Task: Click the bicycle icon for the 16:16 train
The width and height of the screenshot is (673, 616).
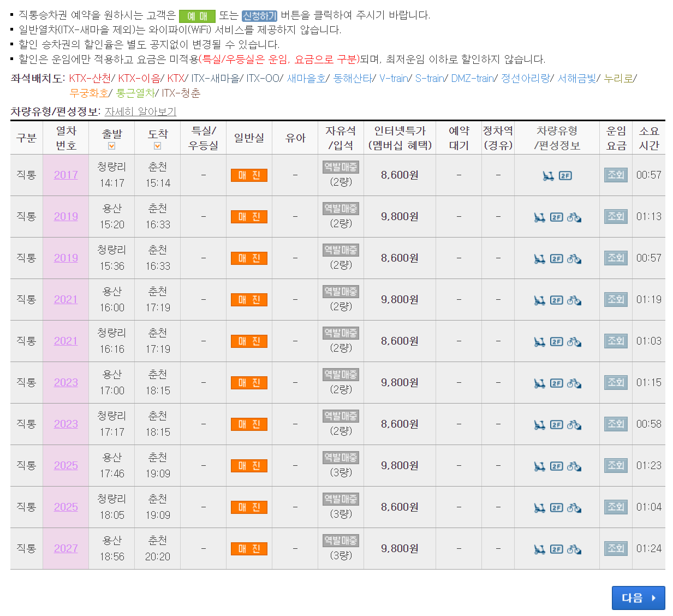Action: coord(574,342)
